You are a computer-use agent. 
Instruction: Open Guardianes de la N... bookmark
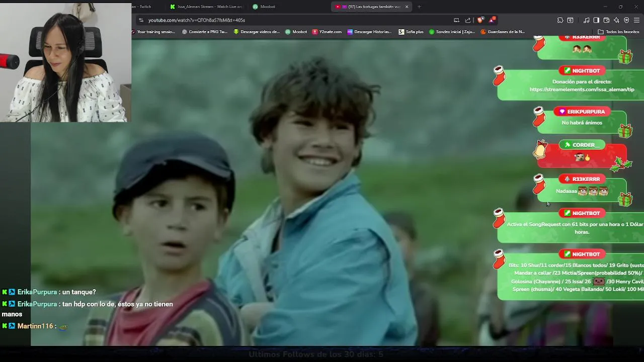[503, 32]
